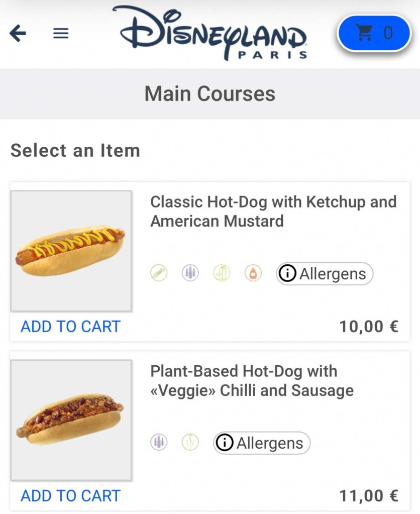Add the Classic Hot-Dog to cart
Viewport: 420px width, 514px height.
(x=70, y=327)
